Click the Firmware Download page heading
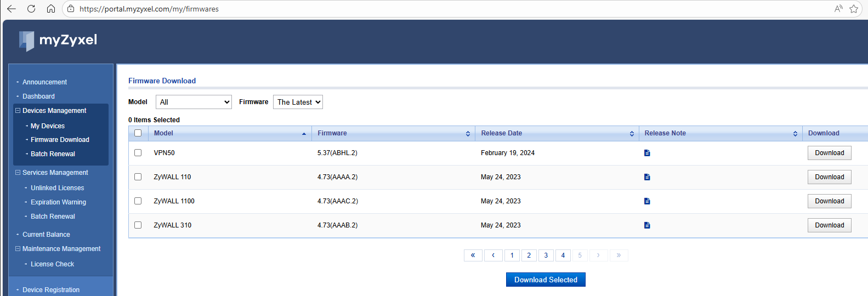This screenshot has width=868, height=296. pyautogui.click(x=162, y=81)
